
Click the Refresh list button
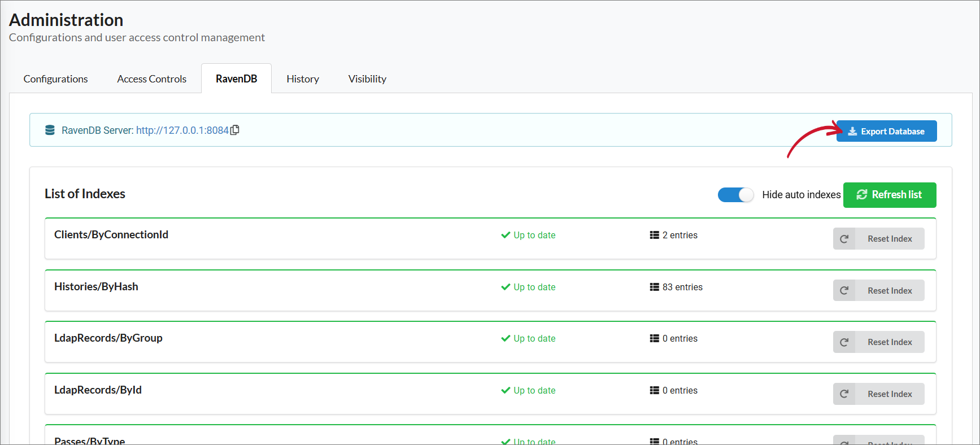[890, 195]
